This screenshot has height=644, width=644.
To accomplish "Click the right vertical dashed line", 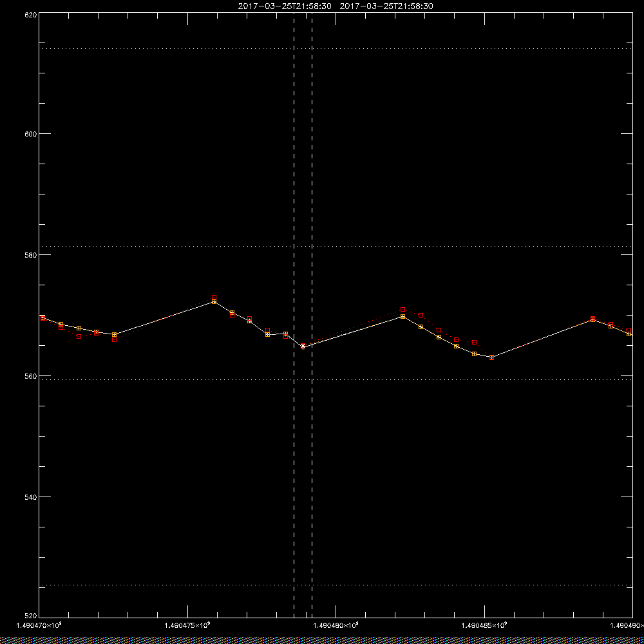I will click(312, 314).
